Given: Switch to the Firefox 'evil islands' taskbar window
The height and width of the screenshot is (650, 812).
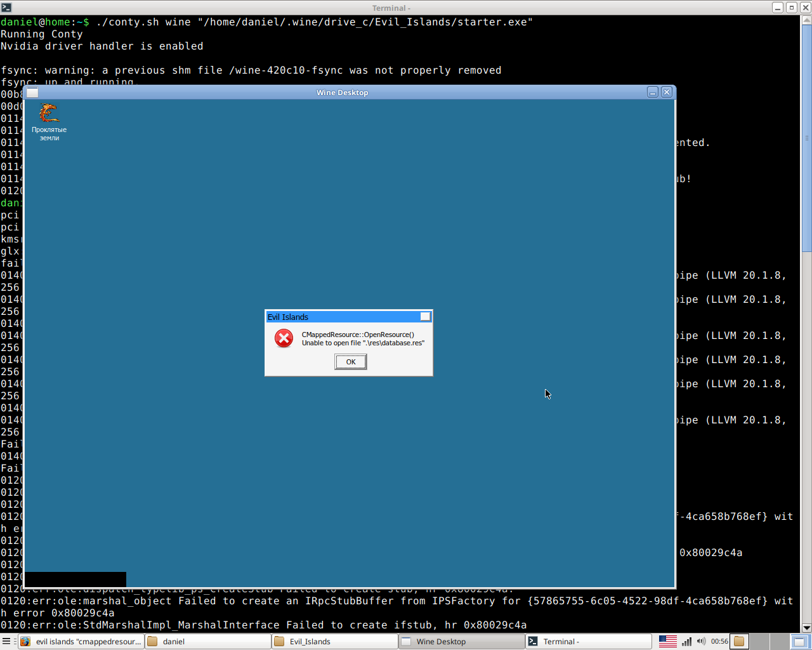Looking at the screenshot, I should point(81,642).
